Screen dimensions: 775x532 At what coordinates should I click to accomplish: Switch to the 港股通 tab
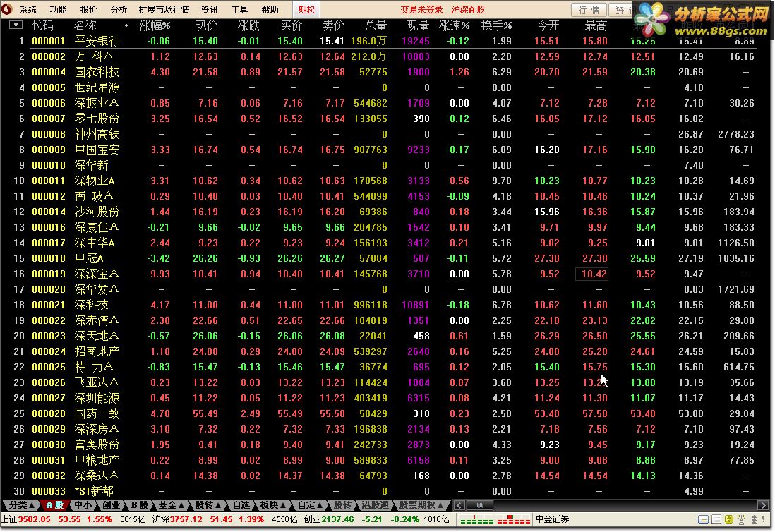click(x=375, y=505)
